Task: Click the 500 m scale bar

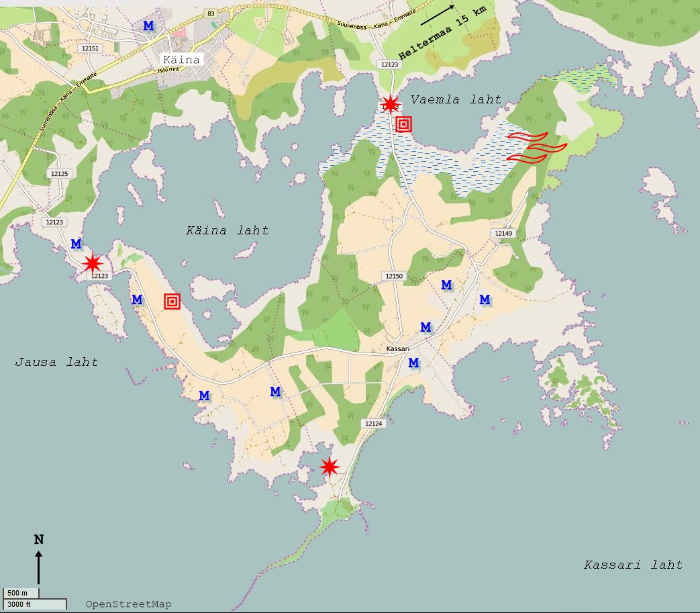Action: (21, 594)
